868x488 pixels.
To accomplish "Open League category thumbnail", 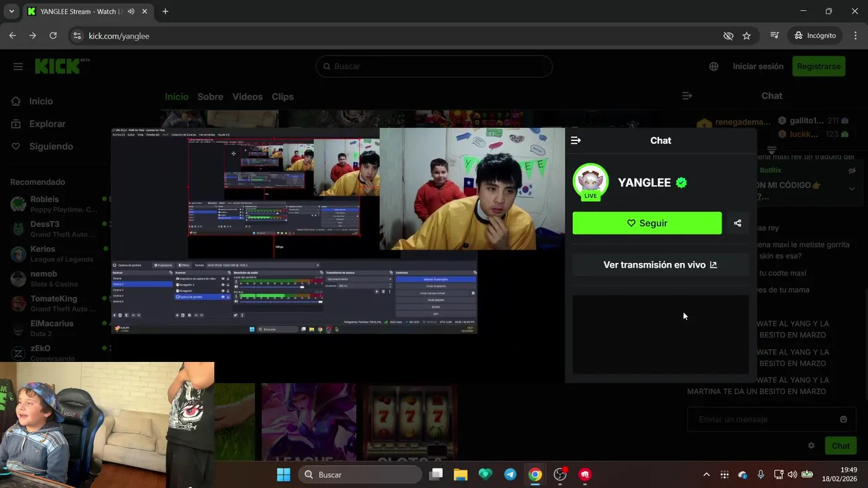I will click(x=309, y=422).
